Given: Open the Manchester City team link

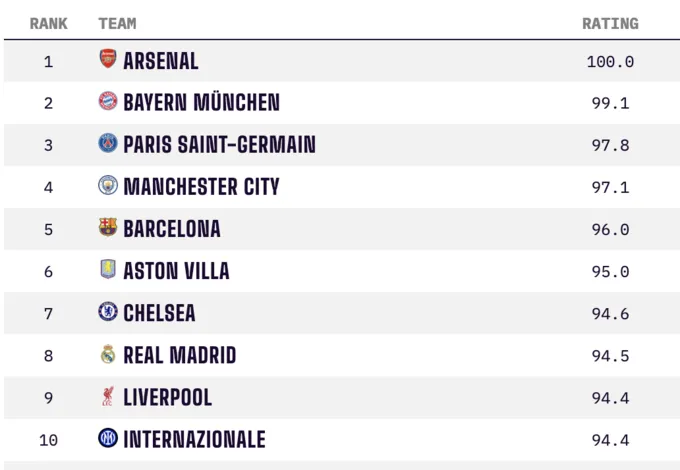Looking at the screenshot, I should (201, 187).
